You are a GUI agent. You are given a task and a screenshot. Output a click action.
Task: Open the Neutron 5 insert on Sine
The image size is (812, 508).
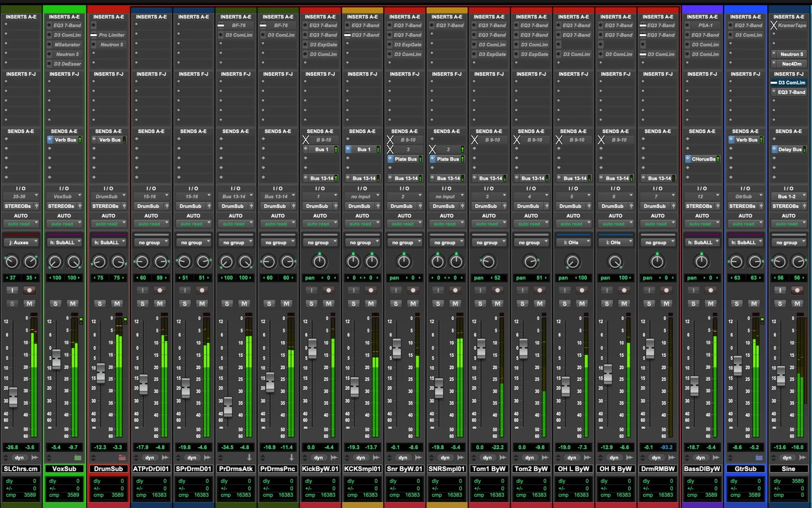click(x=791, y=54)
